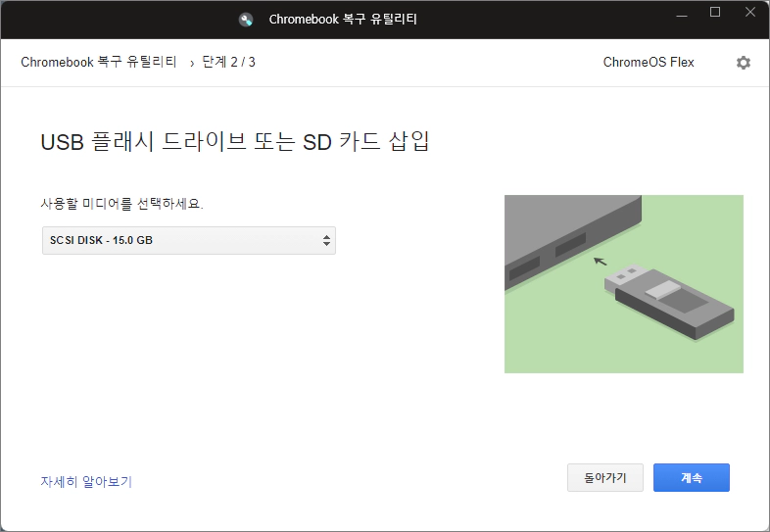
Task: Click the 단계 2 / 3 step indicator
Action: (x=229, y=62)
